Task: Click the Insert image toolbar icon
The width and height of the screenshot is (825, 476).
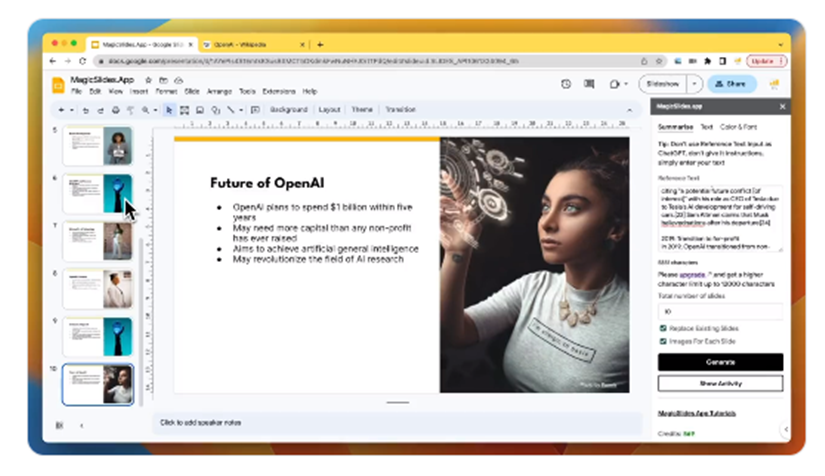Action: (200, 109)
